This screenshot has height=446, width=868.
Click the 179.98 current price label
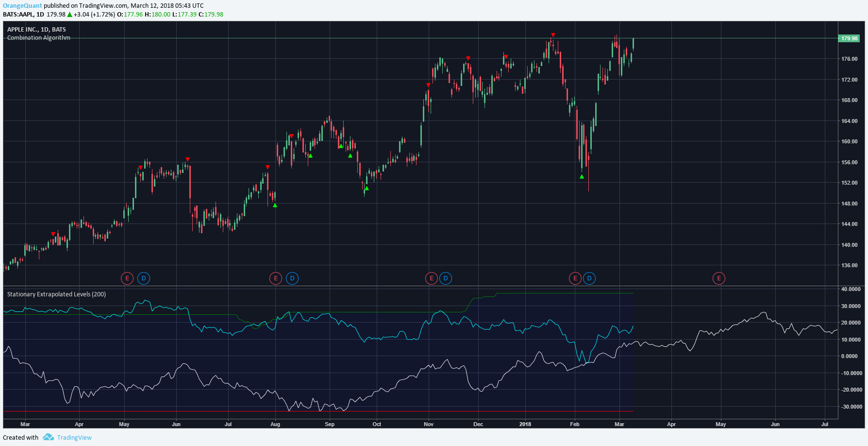(849, 38)
